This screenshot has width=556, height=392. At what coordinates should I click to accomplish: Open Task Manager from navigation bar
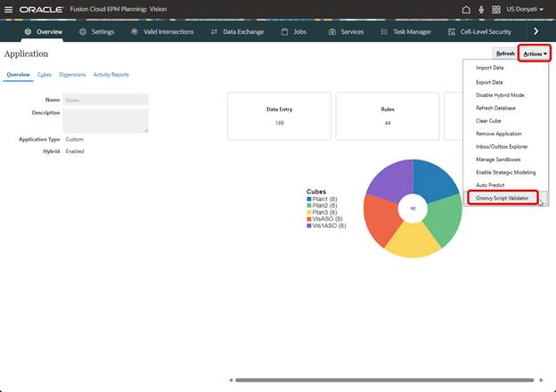point(405,31)
